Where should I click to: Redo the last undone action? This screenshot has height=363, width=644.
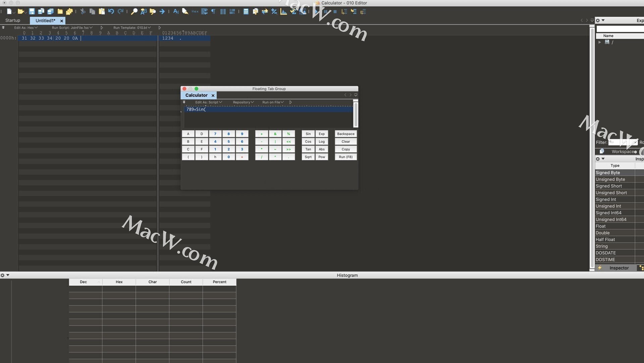(x=120, y=11)
